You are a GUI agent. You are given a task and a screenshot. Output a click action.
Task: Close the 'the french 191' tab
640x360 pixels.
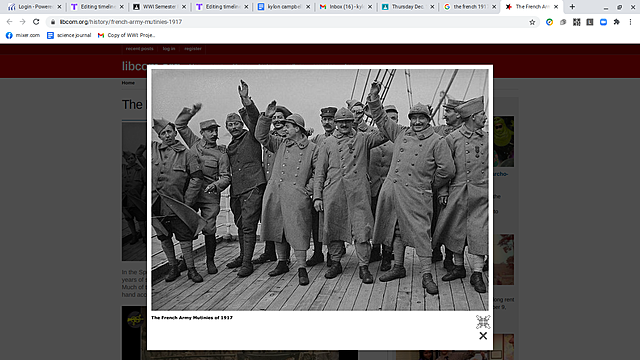494,7
